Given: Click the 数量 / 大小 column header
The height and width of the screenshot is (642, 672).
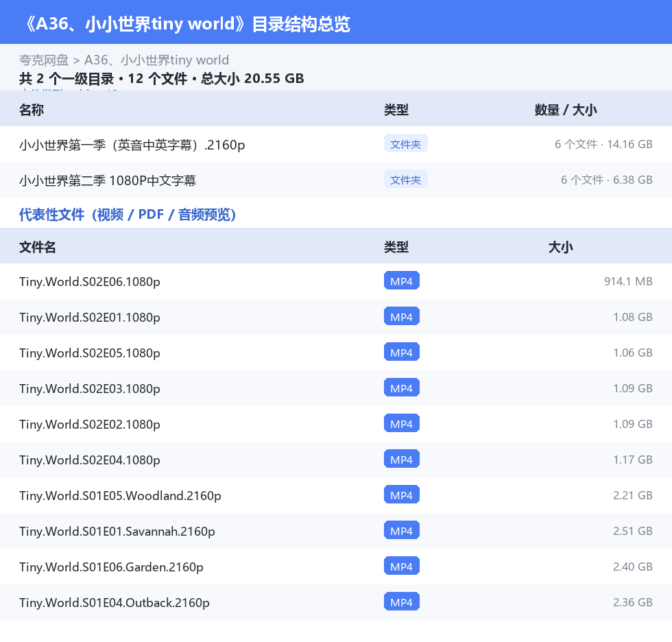Looking at the screenshot, I should (x=566, y=110).
